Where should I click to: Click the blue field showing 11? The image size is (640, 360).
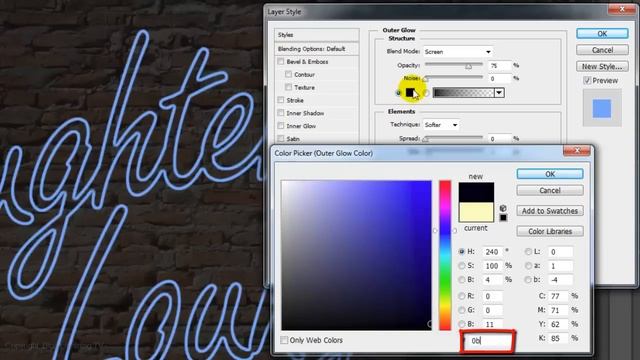[492, 324]
